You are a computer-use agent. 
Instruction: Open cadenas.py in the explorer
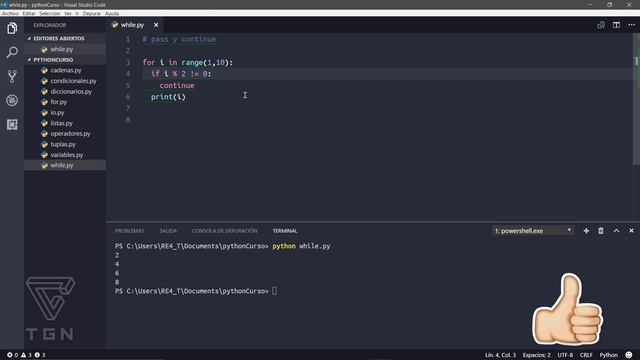[66, 70]
